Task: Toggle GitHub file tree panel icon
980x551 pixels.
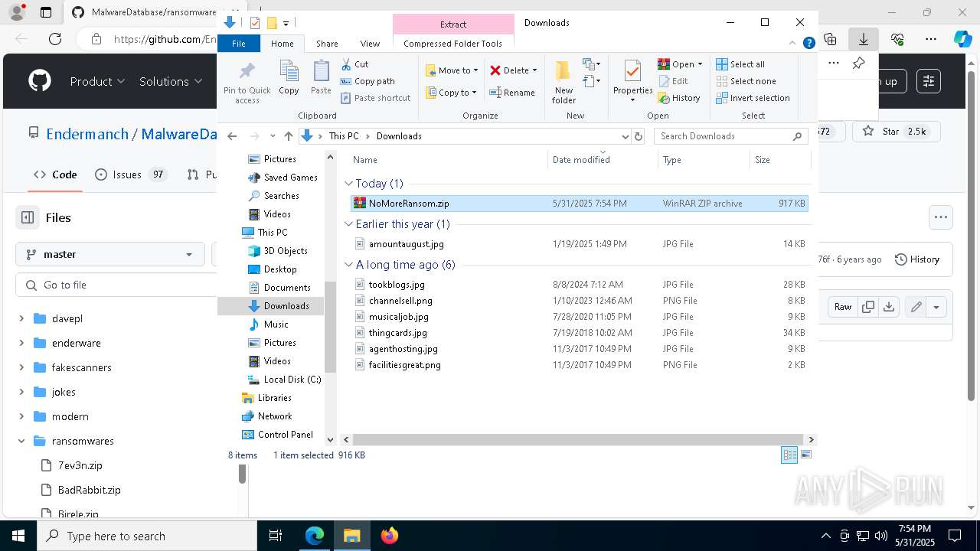Action: point(28,217)
